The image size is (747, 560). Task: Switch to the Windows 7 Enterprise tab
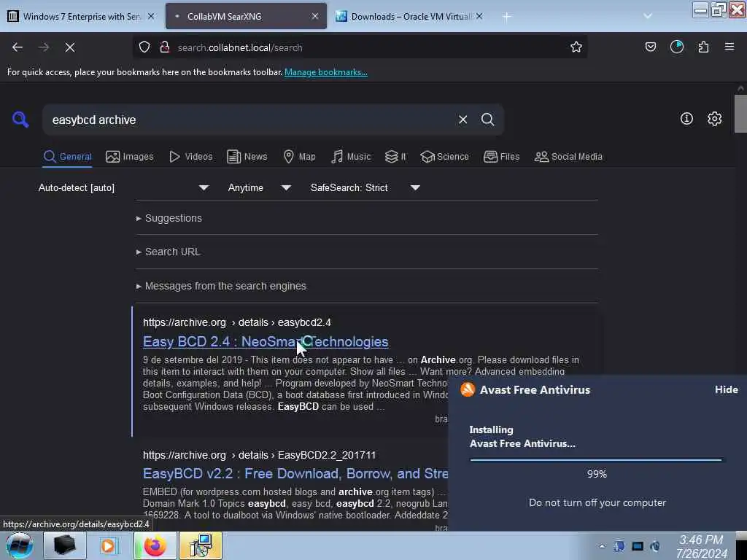(x=82, y=16)
